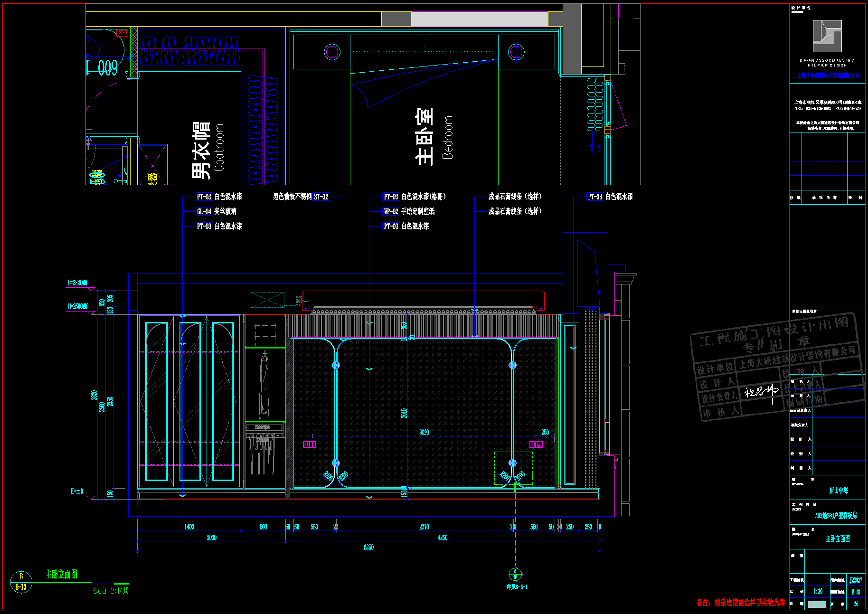
Task: Select the Dayan Associates company logo
Action: 827,36
